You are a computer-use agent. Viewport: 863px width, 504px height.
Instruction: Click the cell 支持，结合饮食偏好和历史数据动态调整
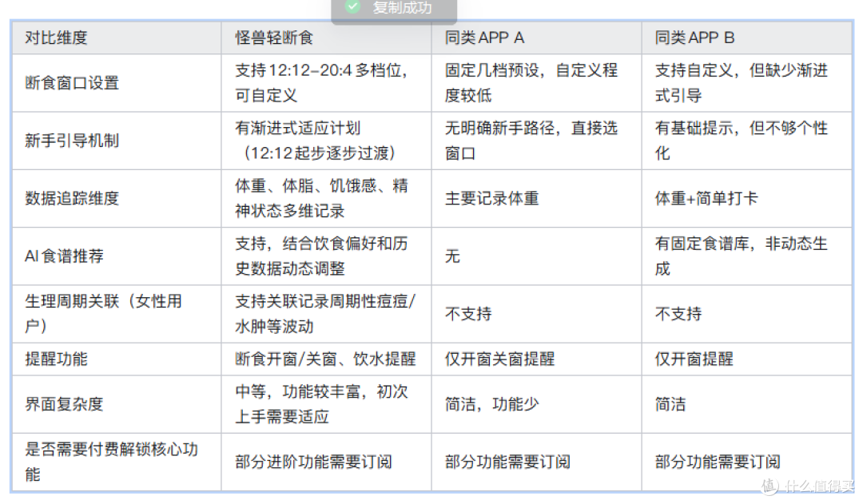pyautogui.click(x=326, y=256)
